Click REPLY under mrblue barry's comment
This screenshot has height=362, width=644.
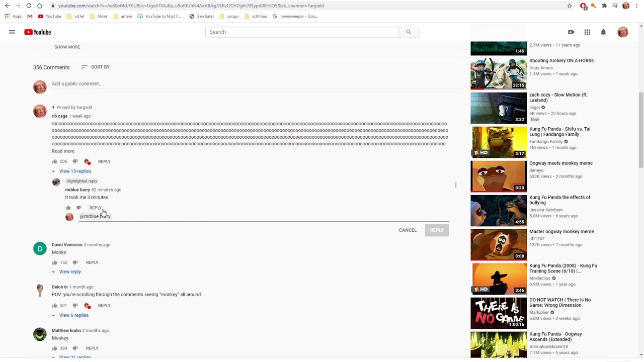click(96, 208)
